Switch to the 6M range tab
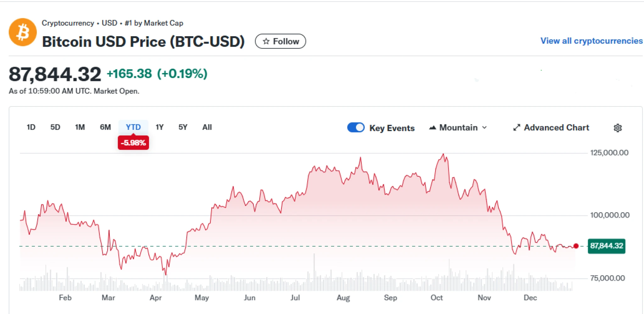Screen dimensions: 644x314 105,127
